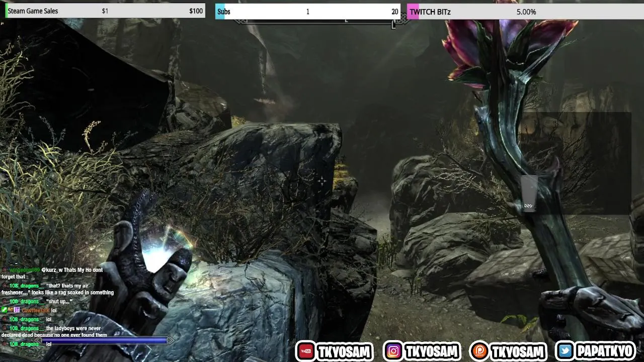The image size is (644, 362).
Task: Click the '"shut up,,,"' chat message
Action: point(59,302)
